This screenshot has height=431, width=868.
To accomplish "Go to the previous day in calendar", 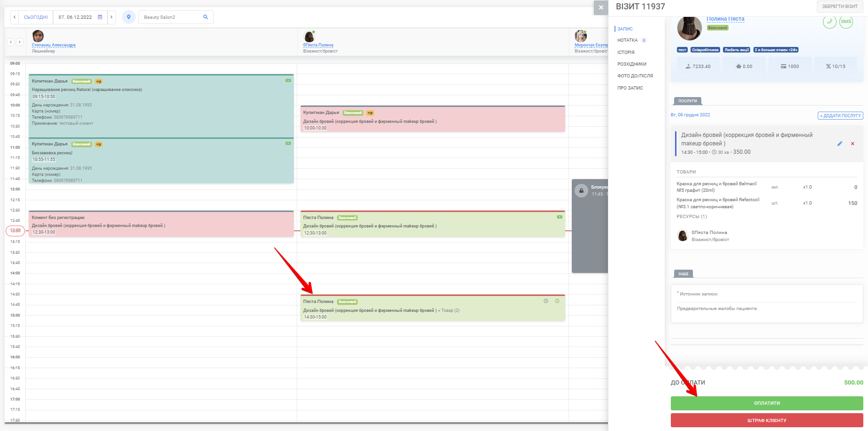I will pyautogui.click(x=15, y=17).
